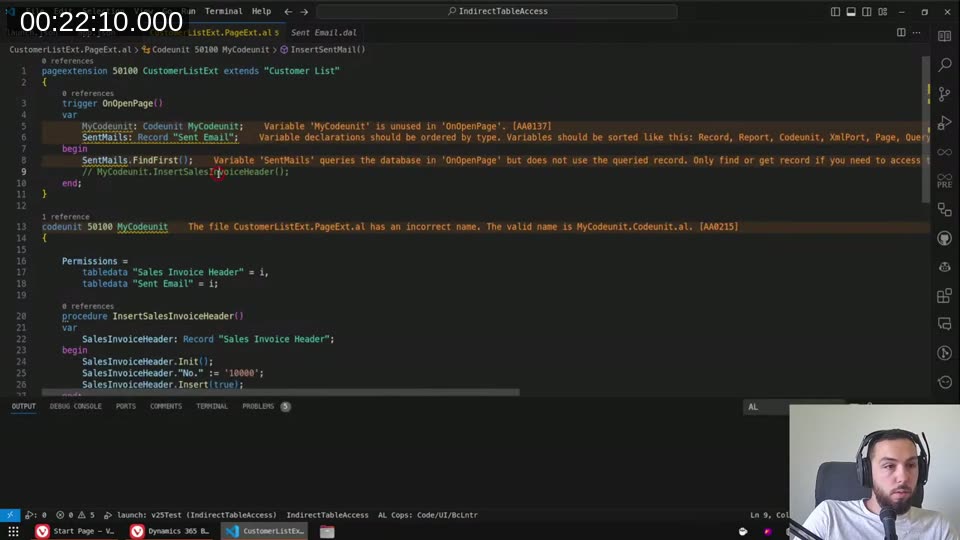Image resolution: width=960 pixels, height=540 pixels.
Task: Open the Extensions view
Action: pyautogui.click(x=945, y=296)
